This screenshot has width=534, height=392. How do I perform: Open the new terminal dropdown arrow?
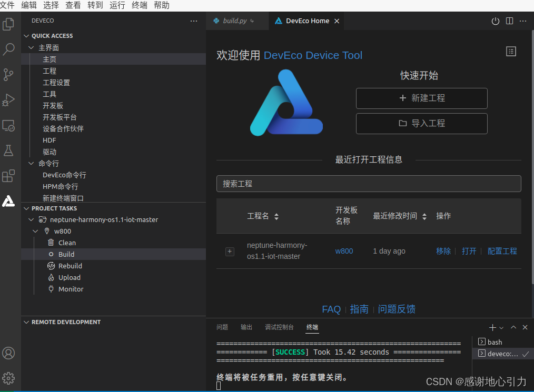501,328
